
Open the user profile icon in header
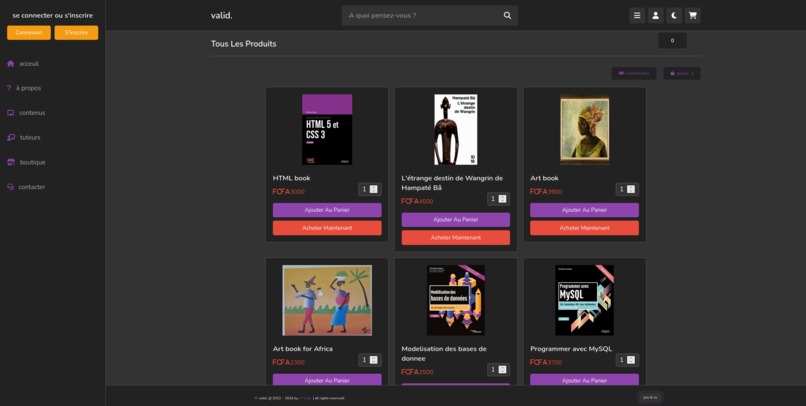click(x=655, y=15)
